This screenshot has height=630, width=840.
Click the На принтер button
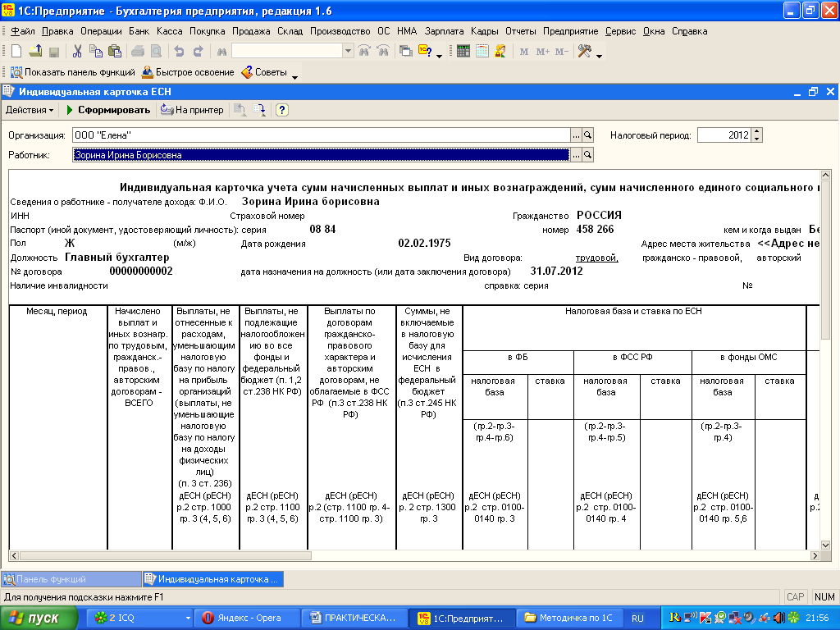[x=192, y=110]
